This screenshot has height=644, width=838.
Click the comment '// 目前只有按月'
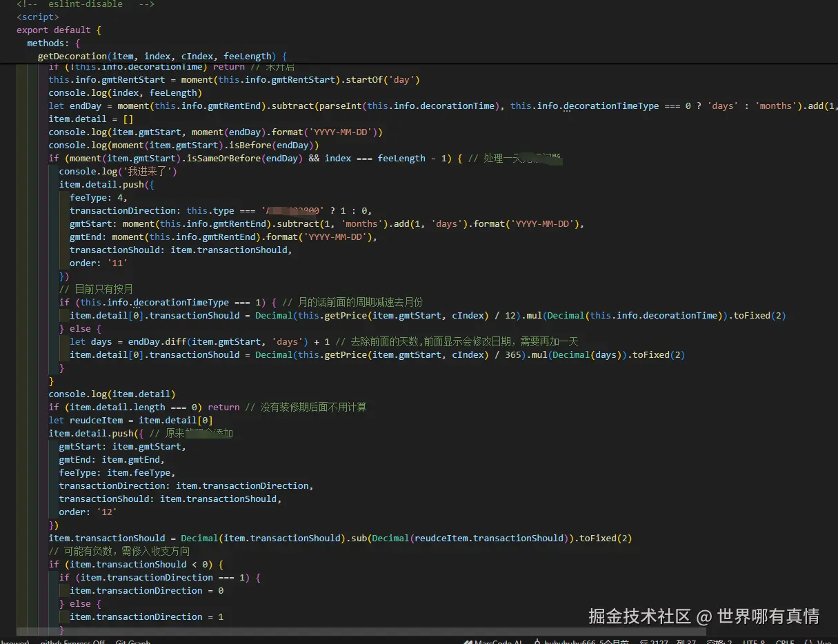tap(96, 289)
